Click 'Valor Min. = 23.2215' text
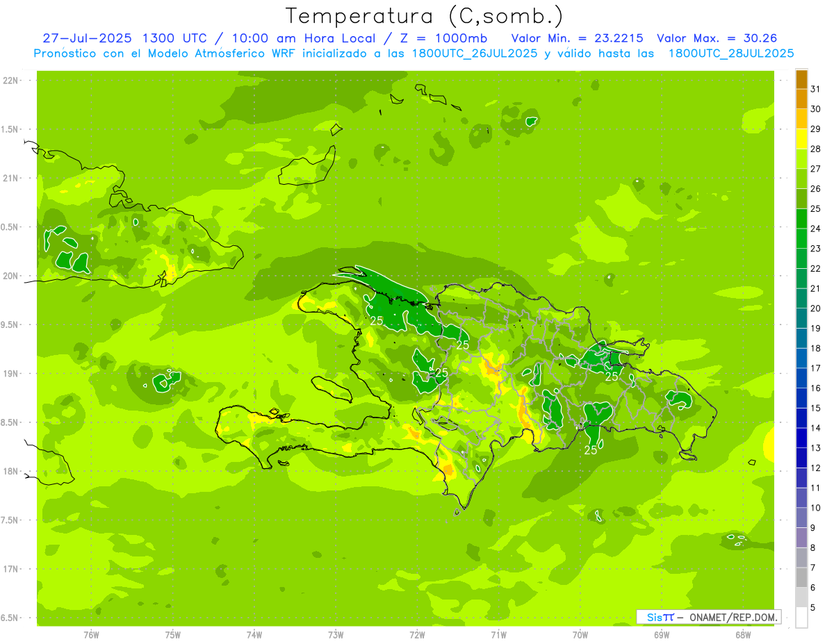This screenshot has height=644, width=834. [577, 38]
